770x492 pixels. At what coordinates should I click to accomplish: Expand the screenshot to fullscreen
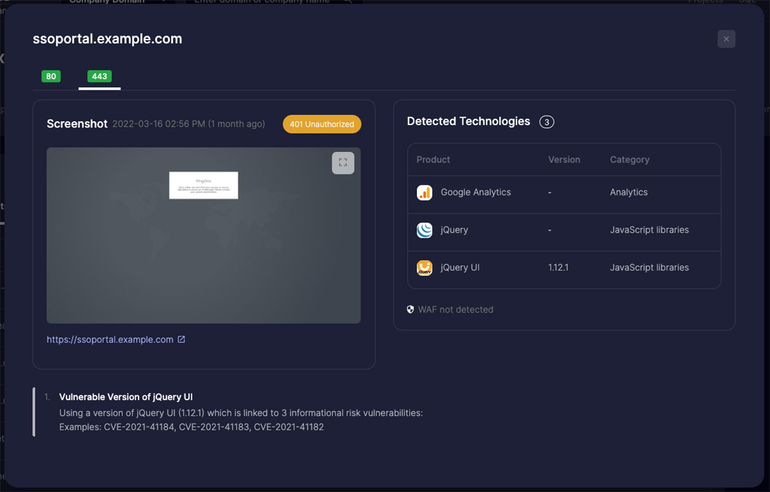pos(343,163)
